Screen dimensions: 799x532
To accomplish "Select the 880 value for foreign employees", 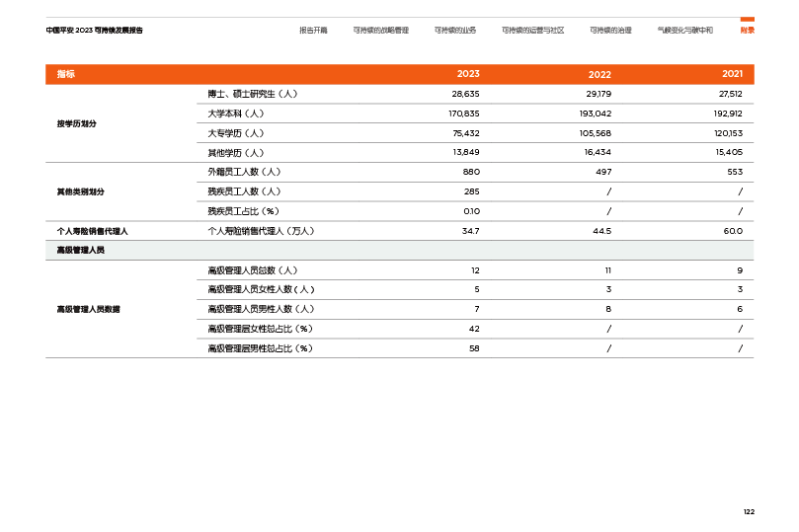I will coord(471,172).
